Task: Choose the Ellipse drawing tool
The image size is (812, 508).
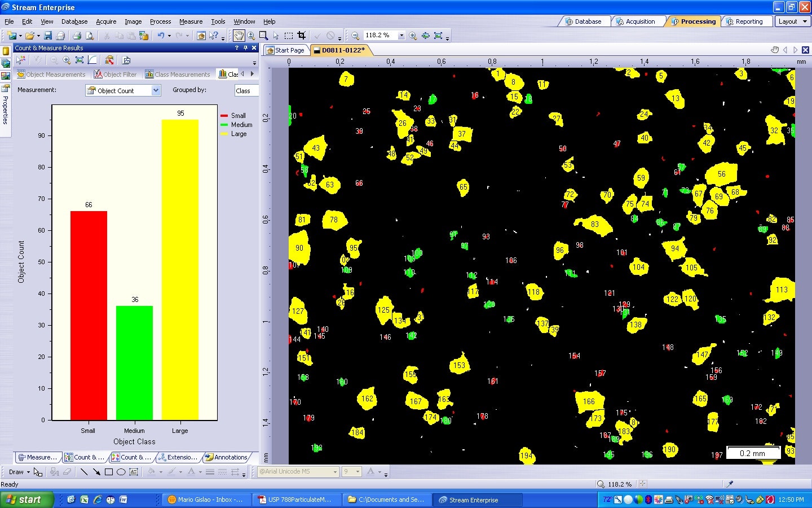Action: click(x=121, y=472)
